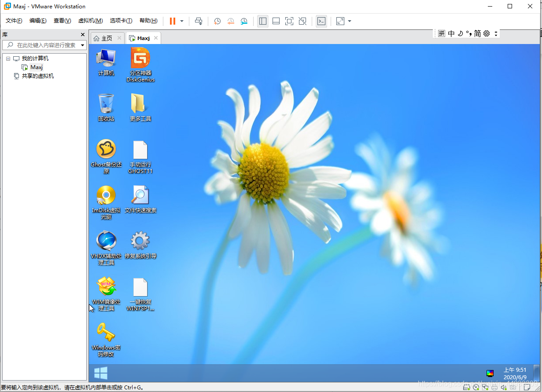Select the 计算机 desktop icon

click(106, 62)
